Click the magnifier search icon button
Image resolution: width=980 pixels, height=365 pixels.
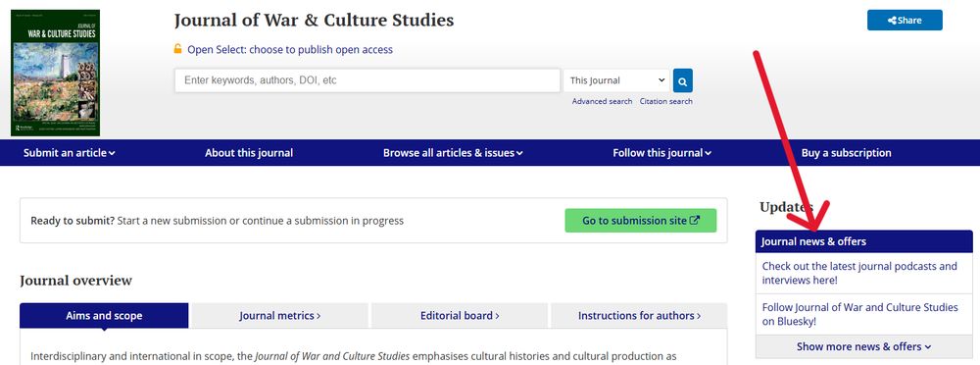(x=682, y=80)
